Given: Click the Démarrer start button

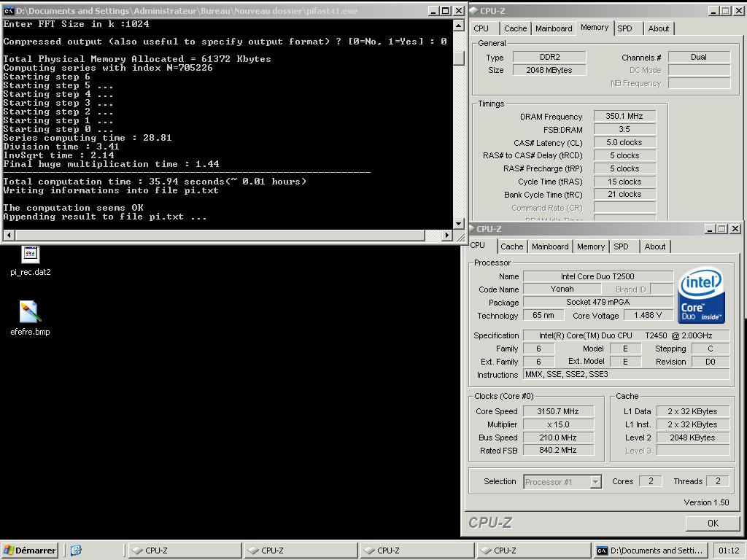Looking at the screenshot, I should 29,551.
